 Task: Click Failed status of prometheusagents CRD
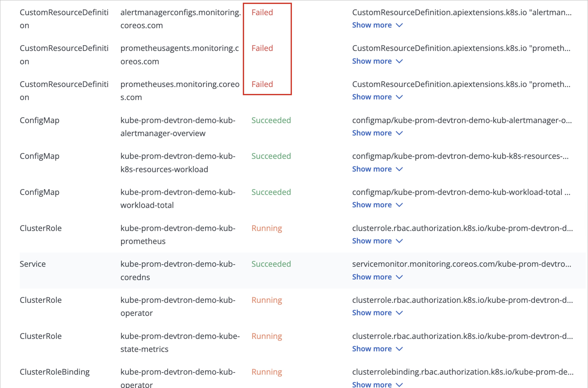pos(262,48)
